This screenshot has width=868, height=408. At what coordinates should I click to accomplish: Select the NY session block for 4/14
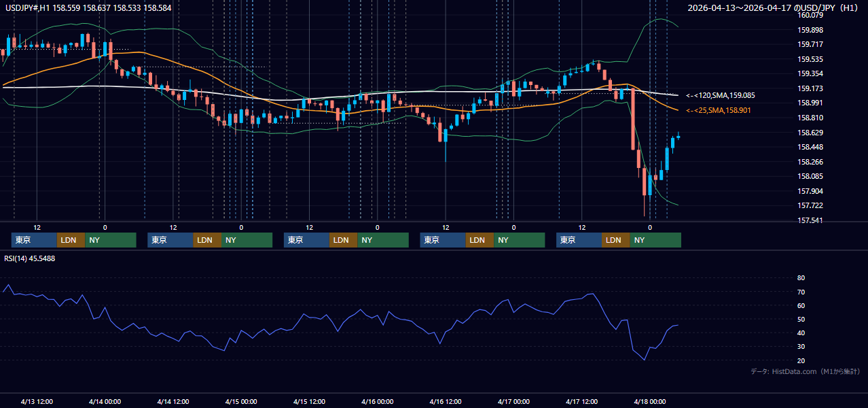pyautogui.click(x=247, y=240)
